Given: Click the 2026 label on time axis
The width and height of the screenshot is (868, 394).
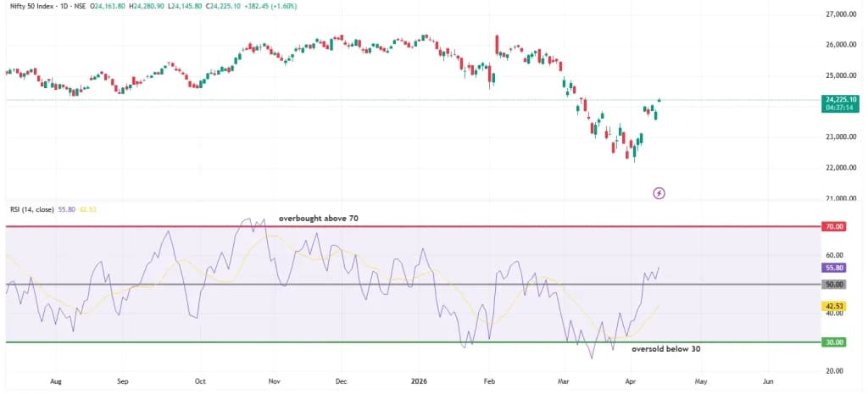Looking at the screenshot, I should click(419, 381).
